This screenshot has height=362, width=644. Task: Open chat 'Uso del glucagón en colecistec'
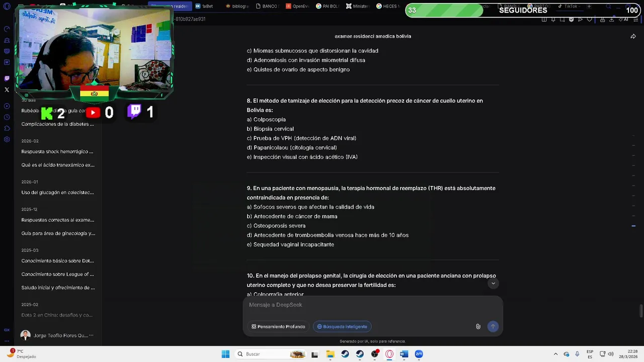57,193
